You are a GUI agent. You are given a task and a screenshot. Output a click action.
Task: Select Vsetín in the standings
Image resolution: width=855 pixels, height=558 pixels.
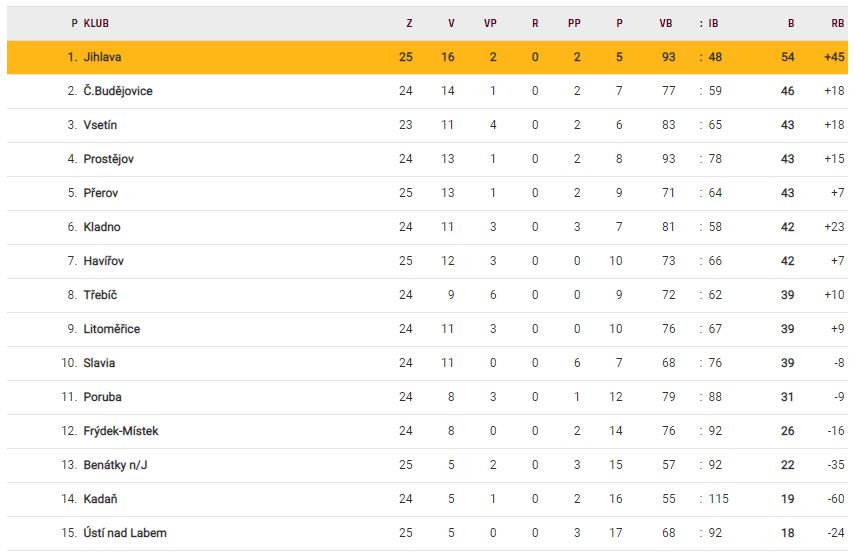101,125
